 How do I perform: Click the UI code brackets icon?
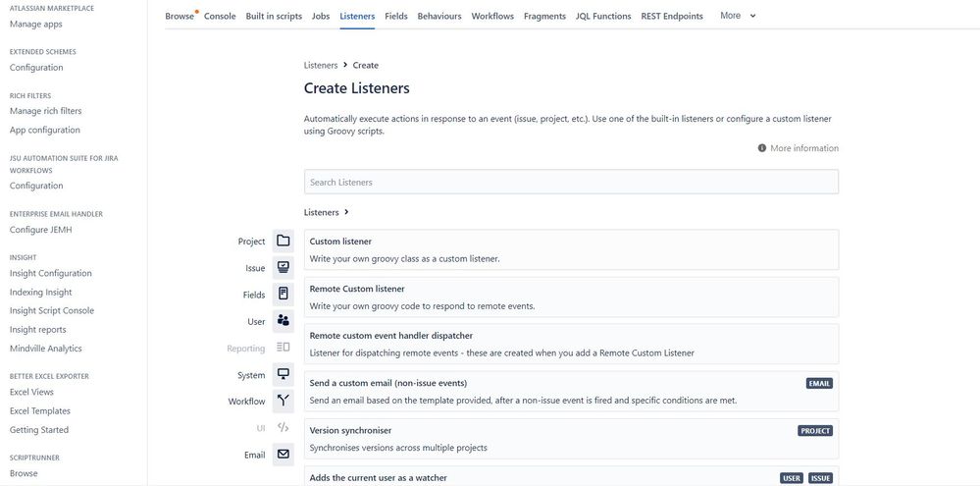(x=284, y=428)
